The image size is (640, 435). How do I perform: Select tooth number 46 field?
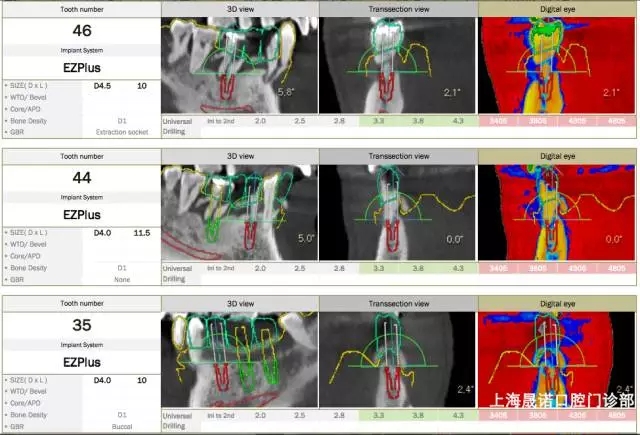tap(80, 31)
